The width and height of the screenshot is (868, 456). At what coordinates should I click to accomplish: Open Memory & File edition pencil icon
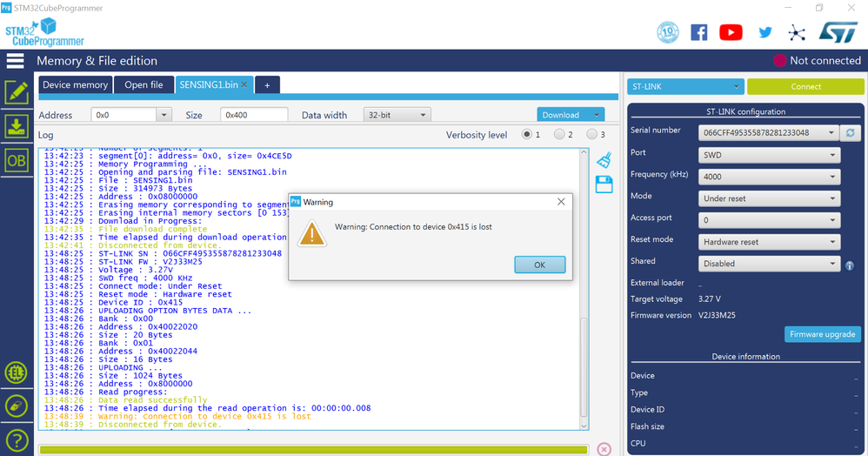17,92
